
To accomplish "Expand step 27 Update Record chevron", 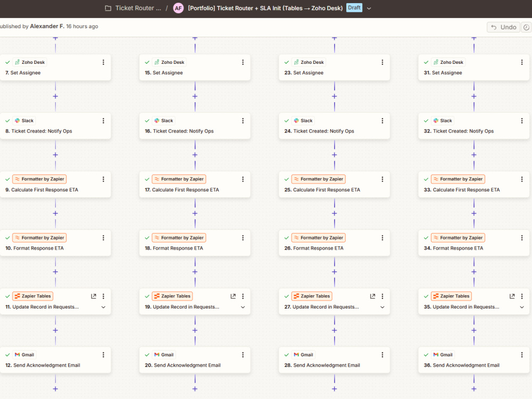I will (383, 307).
